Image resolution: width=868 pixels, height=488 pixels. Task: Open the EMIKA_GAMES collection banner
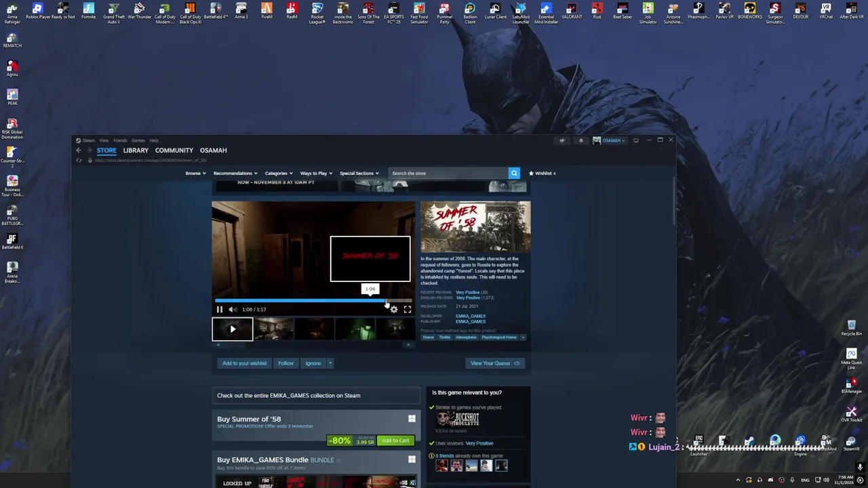[317, 395]
